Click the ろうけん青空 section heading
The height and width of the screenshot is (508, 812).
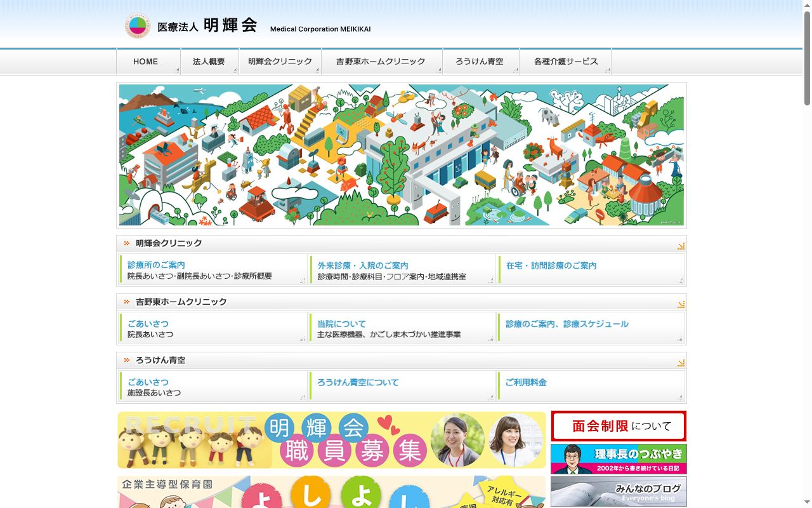click(x=160, y=360)
